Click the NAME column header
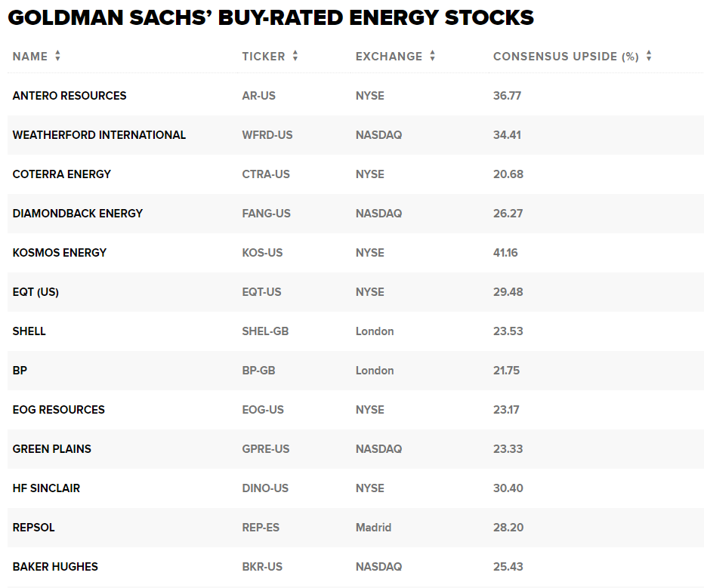The width and height of the screenshot is (704, 588). [x=30, y=57]
